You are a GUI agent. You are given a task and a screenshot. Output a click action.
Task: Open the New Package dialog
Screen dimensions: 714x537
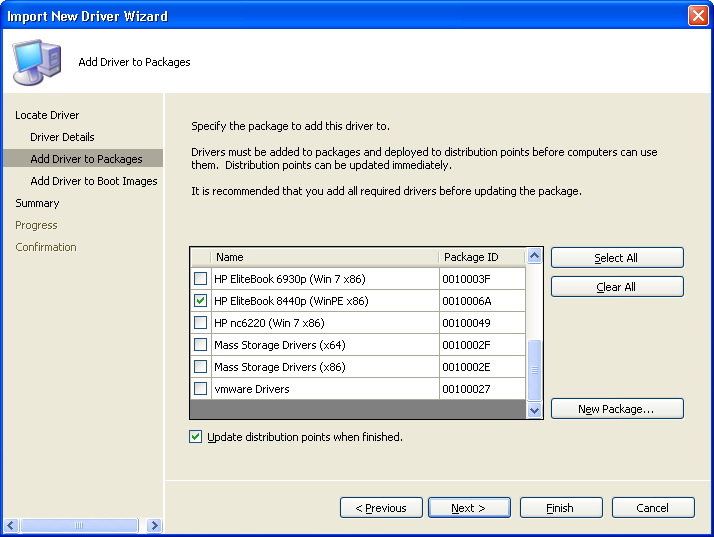617,409
